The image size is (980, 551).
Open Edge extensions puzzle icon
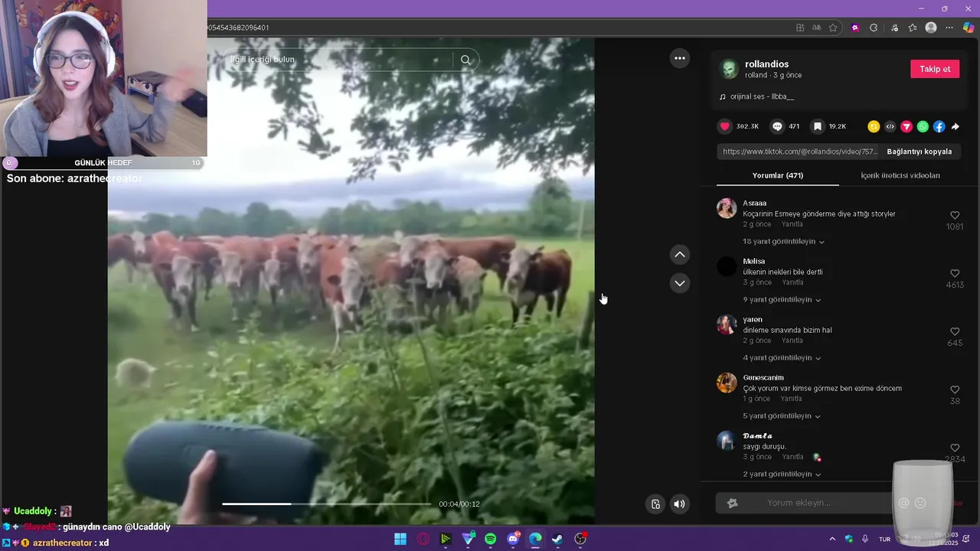[x=874, y=28]
